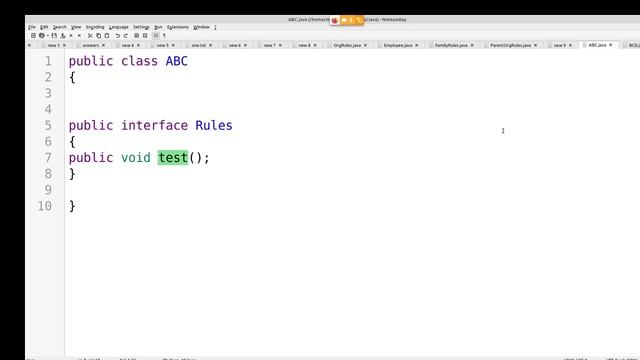This screenshot has width=640, height=360.
Task: Click the Close document toolbar icon
Action: (x=71, y=36)
